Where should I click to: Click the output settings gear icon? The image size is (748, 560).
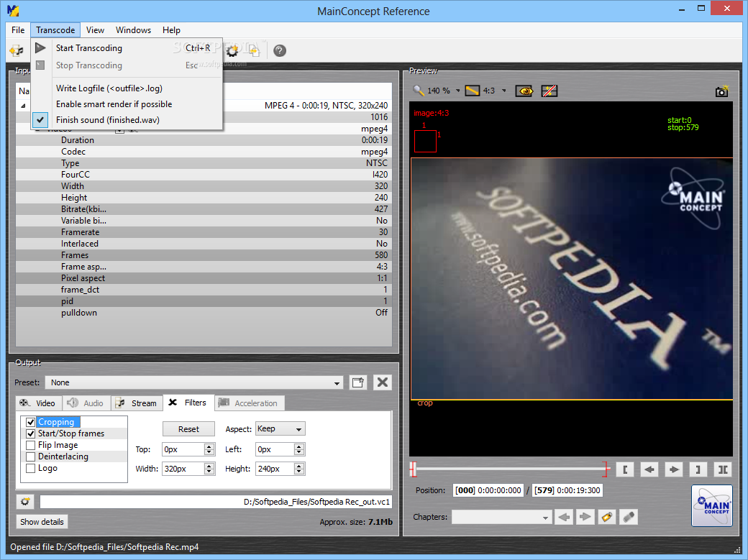[24, 501]
